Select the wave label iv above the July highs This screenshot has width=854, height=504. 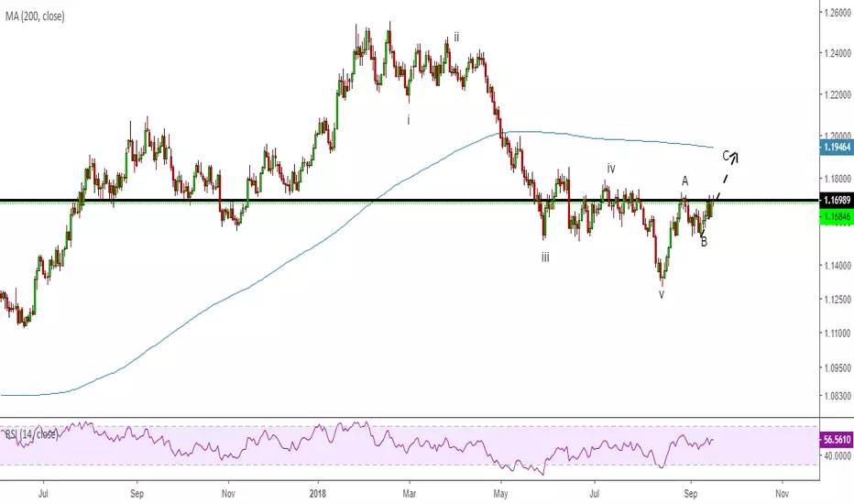click(x=611, y=169)
